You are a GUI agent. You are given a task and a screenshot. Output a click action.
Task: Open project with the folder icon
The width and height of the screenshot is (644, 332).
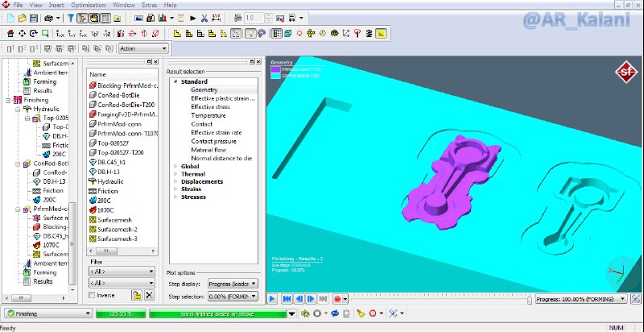click(23, 18)
